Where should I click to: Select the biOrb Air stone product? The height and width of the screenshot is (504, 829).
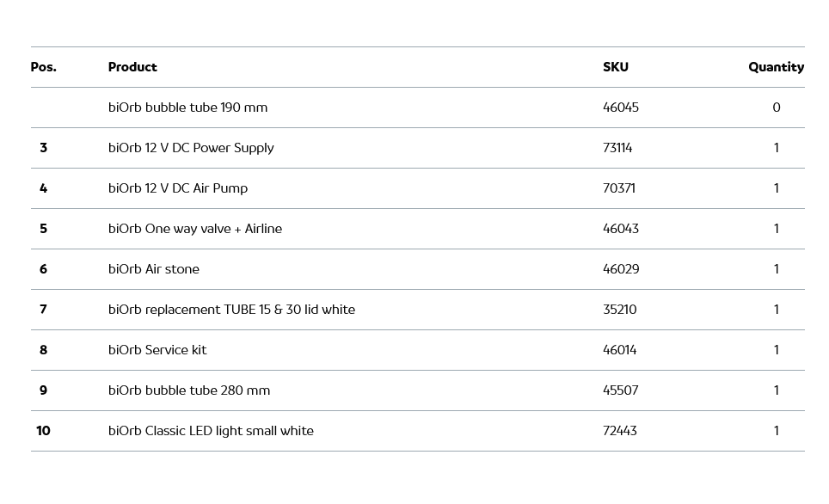pos(153,269)
